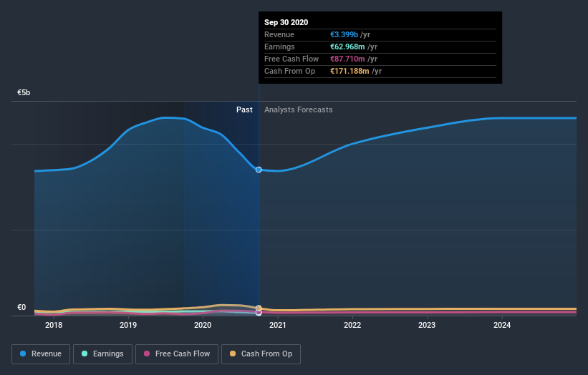Click the 2018 x-axis label
The height and width of the screenshot is (375, 588).
click(x=54, y=325)
